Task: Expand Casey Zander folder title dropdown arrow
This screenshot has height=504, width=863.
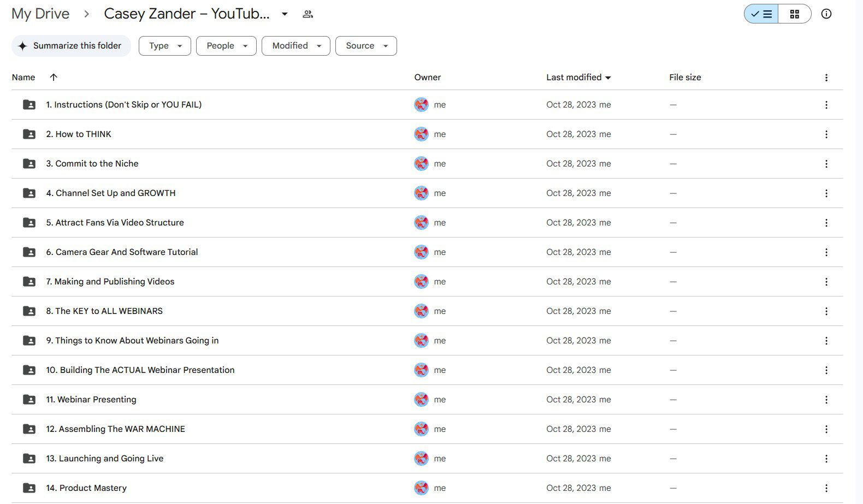Action: 285,14
